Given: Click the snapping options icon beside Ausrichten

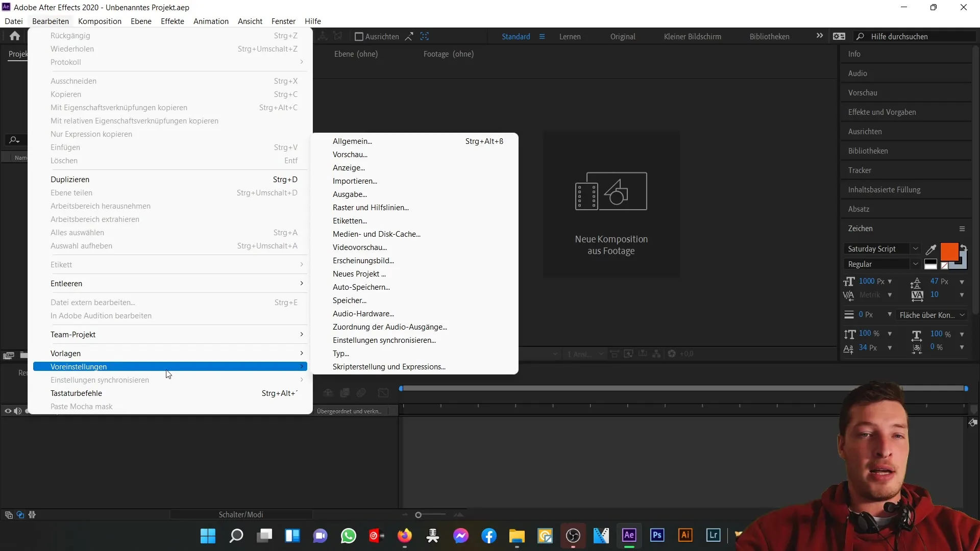Looking at the screenshot, I should click(x=409, y=36).
